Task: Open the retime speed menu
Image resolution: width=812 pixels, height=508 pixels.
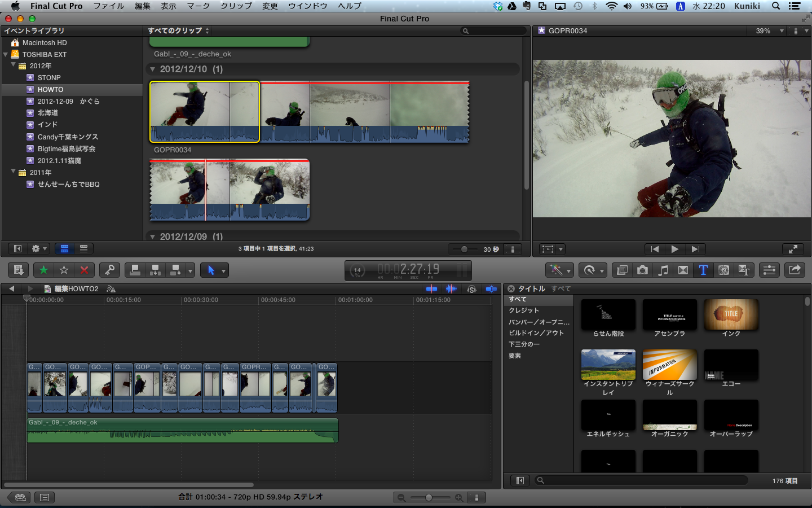Action: click(x=593, y=270)
